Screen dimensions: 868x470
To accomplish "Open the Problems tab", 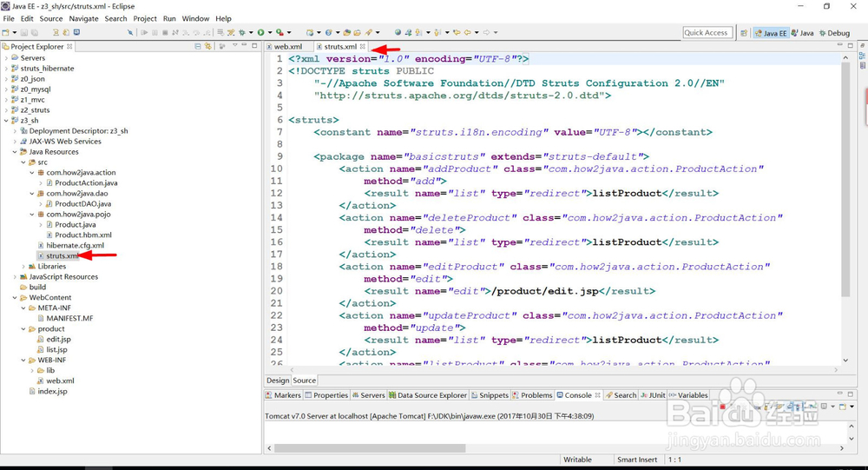I will click(x=532, y=395).
